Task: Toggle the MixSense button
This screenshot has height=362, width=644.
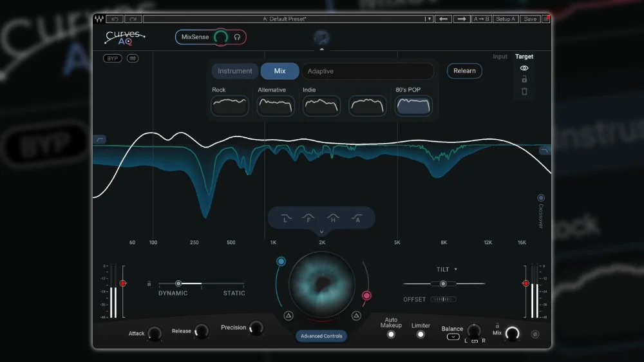Action: point(195,37)
